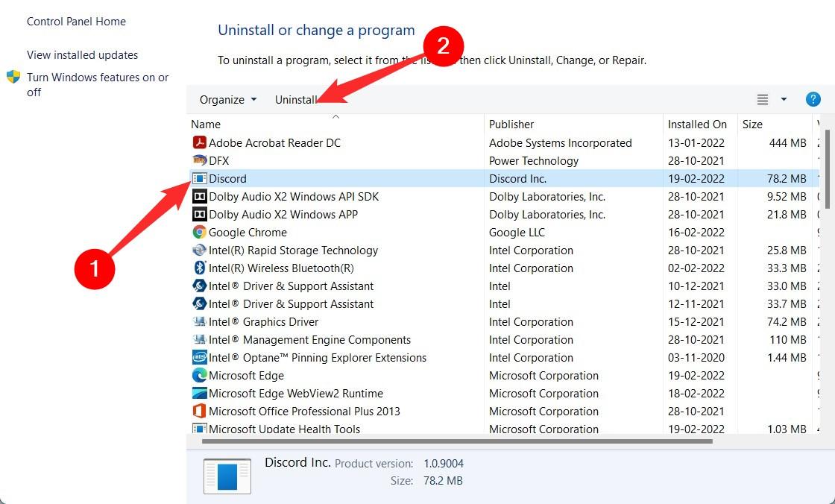Click the Microsoft Office Professional Plus 2013 icon
The image size is (835, 504).
(199, 412)
